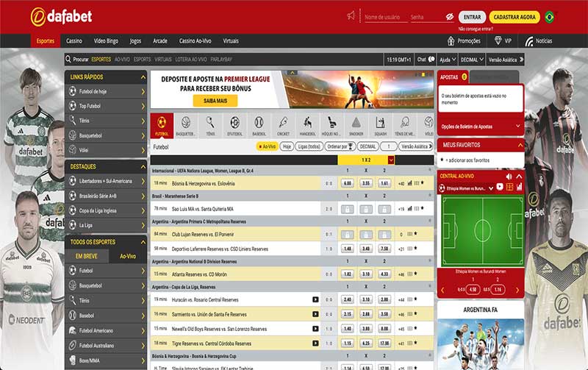Open the Squash sport icon
588x370 pixels.
(380, 125)
